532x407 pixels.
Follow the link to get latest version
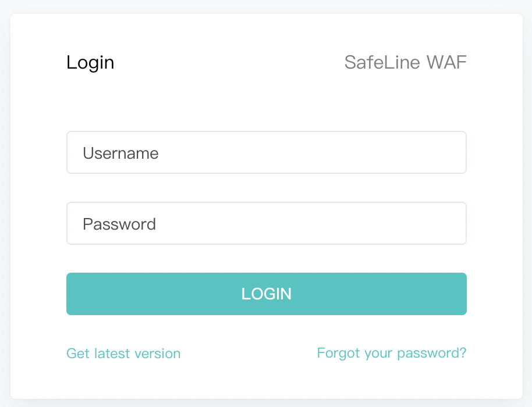click(123, 354)
